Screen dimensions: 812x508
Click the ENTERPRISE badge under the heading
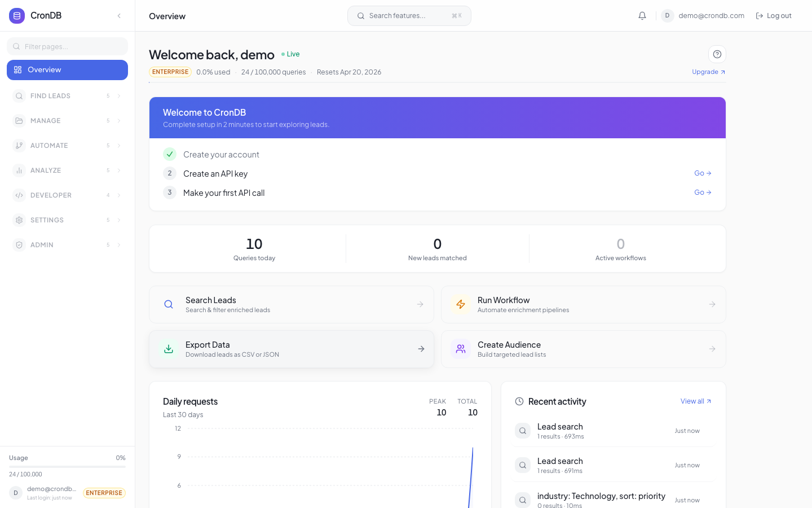[x=170, y=72]
